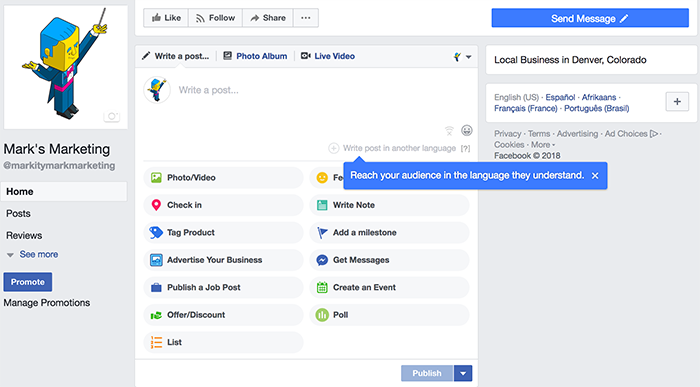Open the Mark's Marketing profile picture
This screenshot has width=700, height=387.
click(66, 67)
